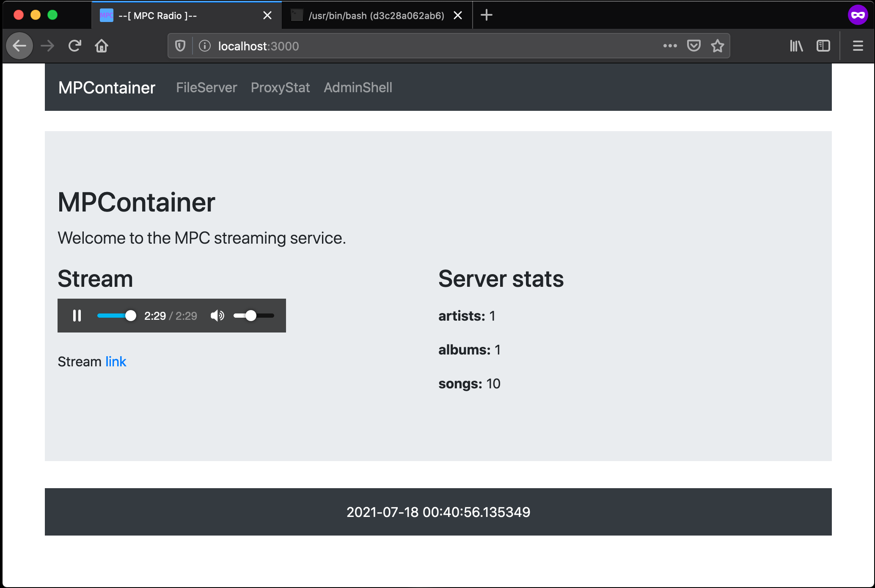
Task: Click the 2:29 playback time display
Action: click(x=171, y=316)
